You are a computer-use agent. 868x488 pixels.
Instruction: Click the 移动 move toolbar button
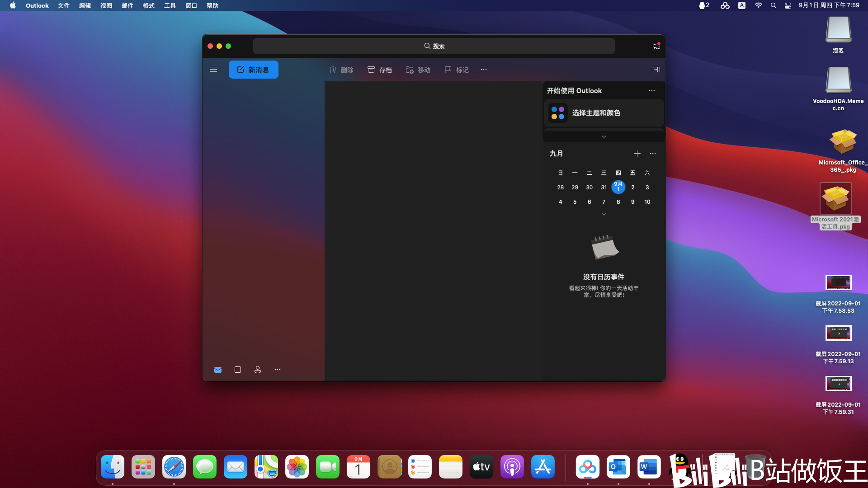(418, 70)
